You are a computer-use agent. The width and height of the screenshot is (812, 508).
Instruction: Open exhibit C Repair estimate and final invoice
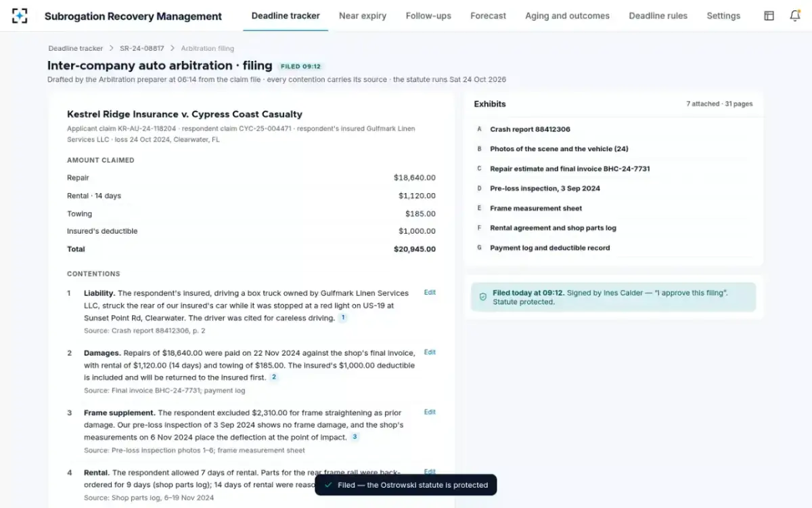tap(614, 169)
